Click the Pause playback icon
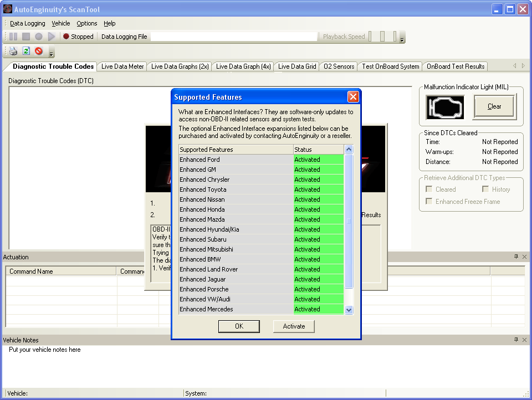The height and width of the screenshot is (400, 532). coord(13,37)
